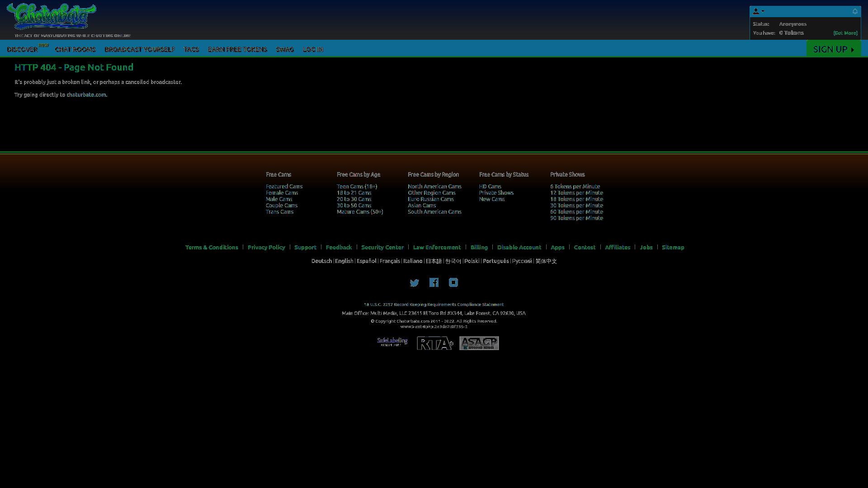Screen dimensions: 868x488
Task: Open 30 to 50 Cams link
Action: (x=354, y=205)
